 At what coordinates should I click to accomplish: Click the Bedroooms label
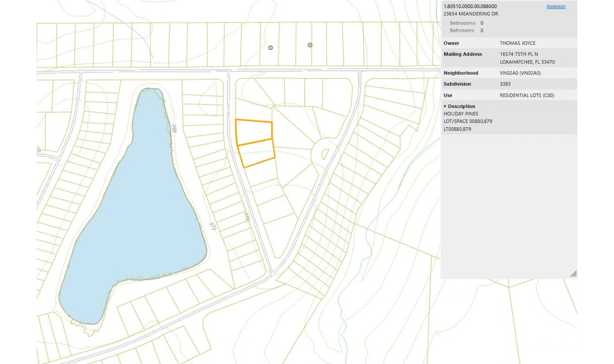point(462,23)
